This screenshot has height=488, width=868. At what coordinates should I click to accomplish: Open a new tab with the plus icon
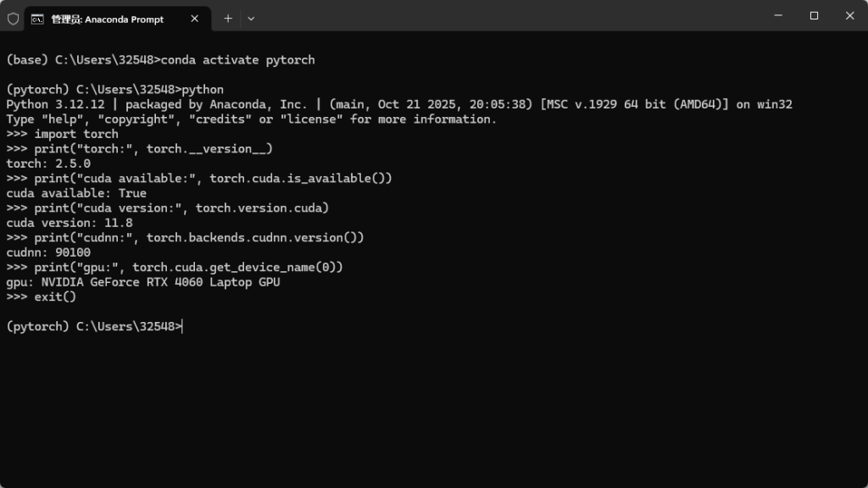[228, 18]
